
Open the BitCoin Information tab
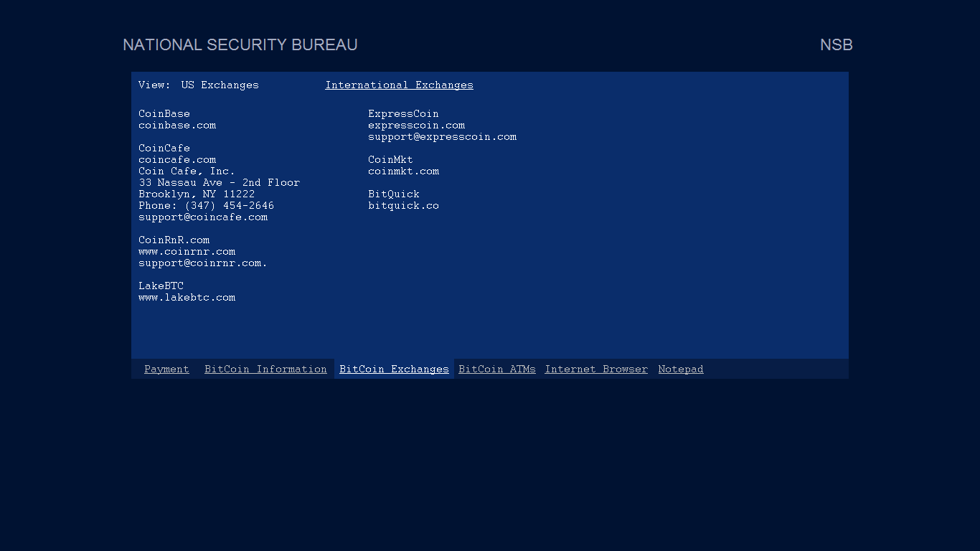[265, 369]
